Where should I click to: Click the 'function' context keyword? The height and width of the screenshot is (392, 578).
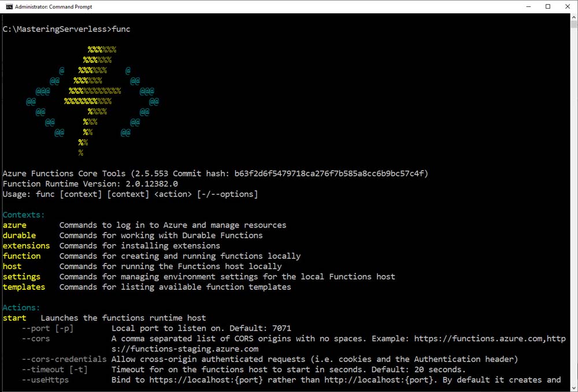[21, 256]
